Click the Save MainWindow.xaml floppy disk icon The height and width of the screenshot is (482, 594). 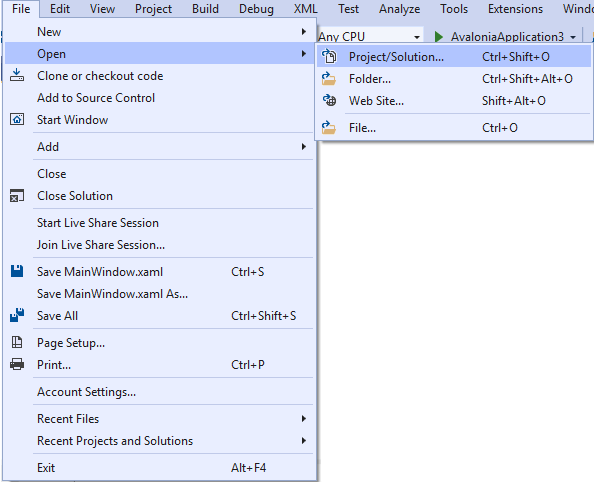(17, 271)
